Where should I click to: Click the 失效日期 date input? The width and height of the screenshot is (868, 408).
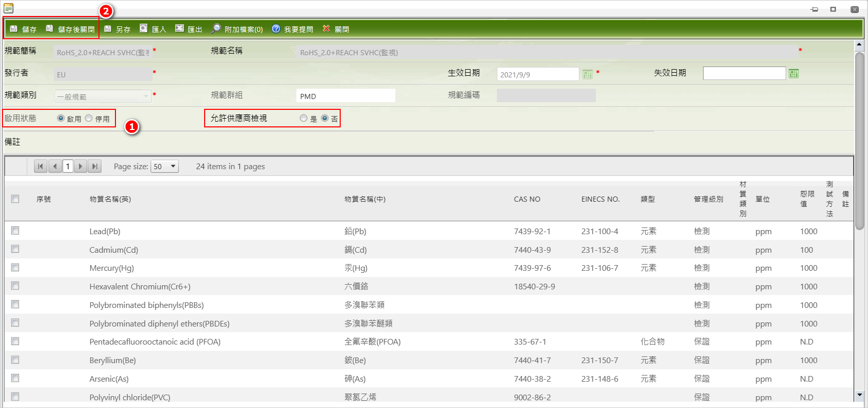point(744,74)
